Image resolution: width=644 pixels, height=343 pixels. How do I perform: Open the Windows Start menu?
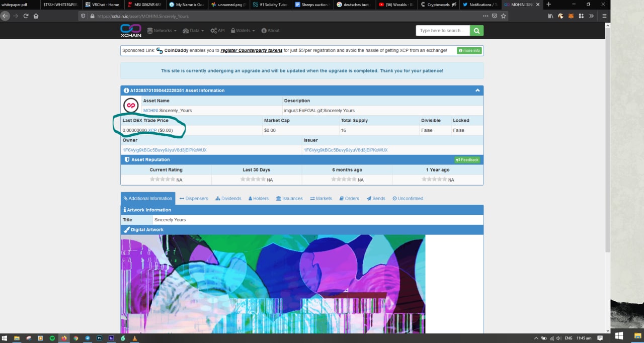(5, 338)
